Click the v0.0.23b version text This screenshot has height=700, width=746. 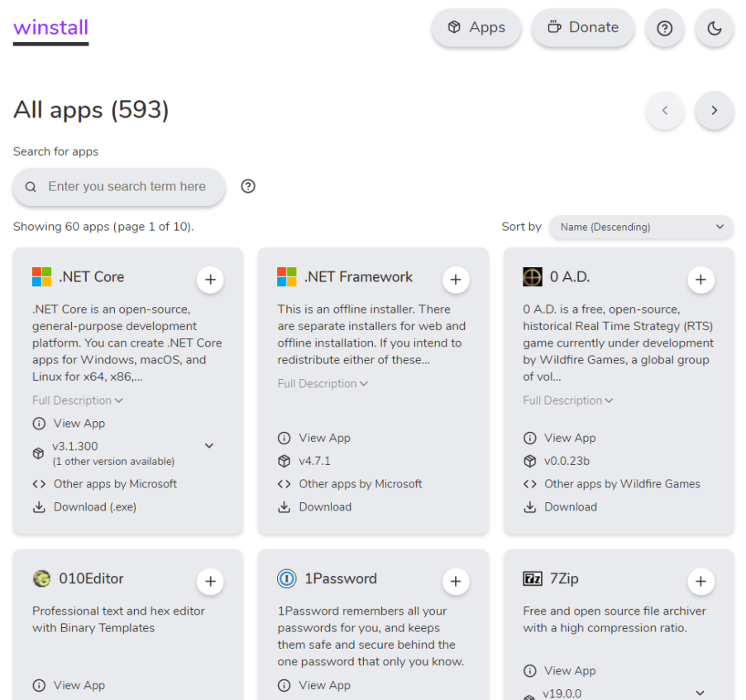567,461
